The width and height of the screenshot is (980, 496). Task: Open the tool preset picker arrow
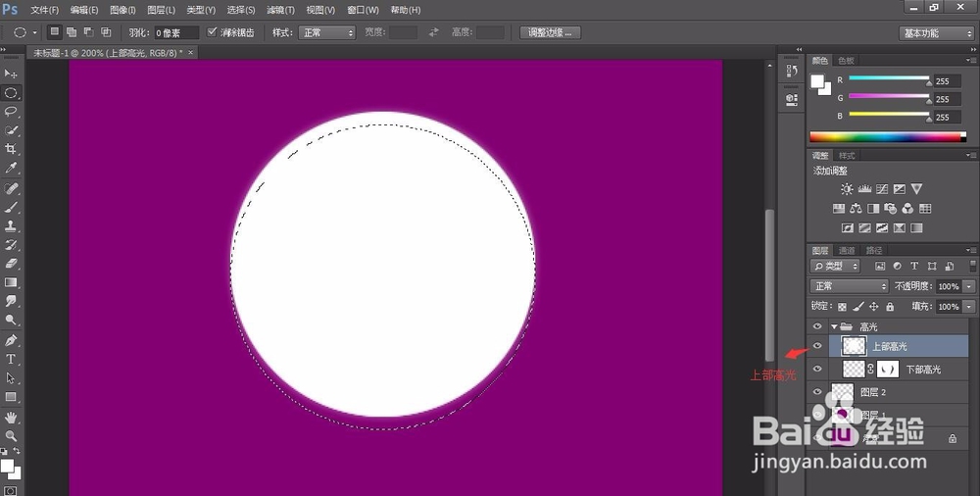click(34, 32)
